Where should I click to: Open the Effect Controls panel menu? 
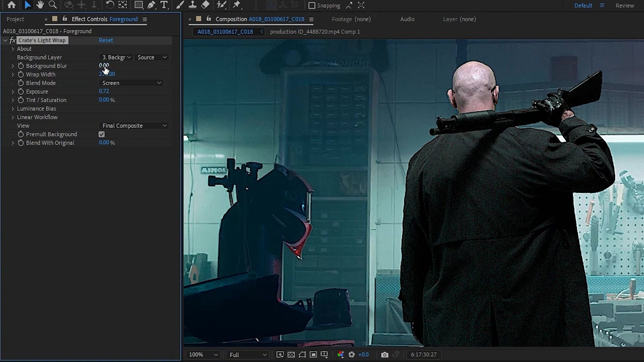tap(145, 19)
